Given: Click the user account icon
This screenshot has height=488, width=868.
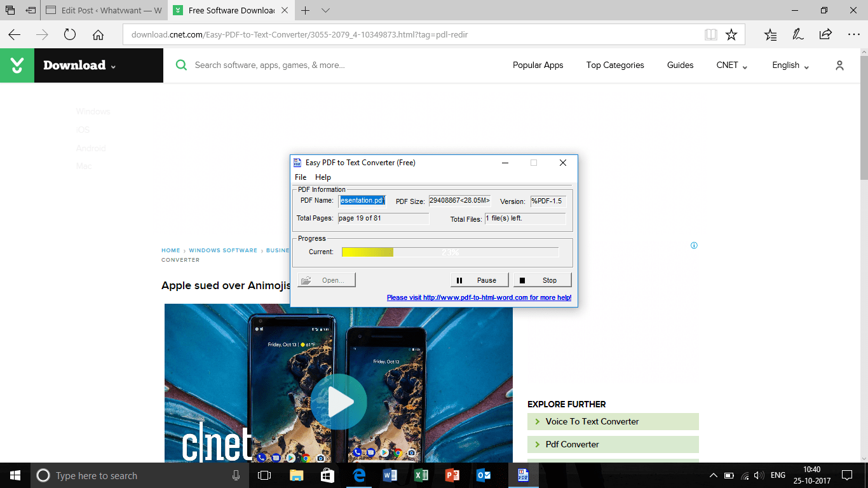Looking at the screenshot, I should pos(839,65).
